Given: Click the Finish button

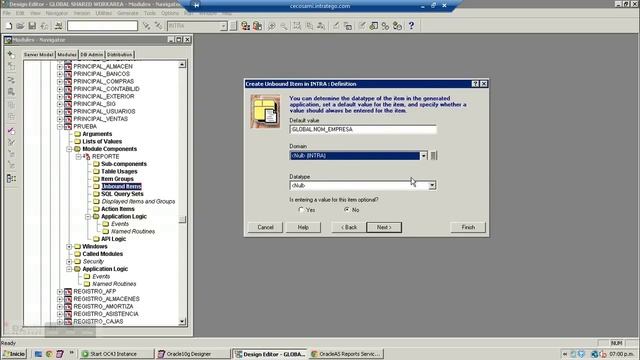Looking at the screenshot, I should [468, 227].
